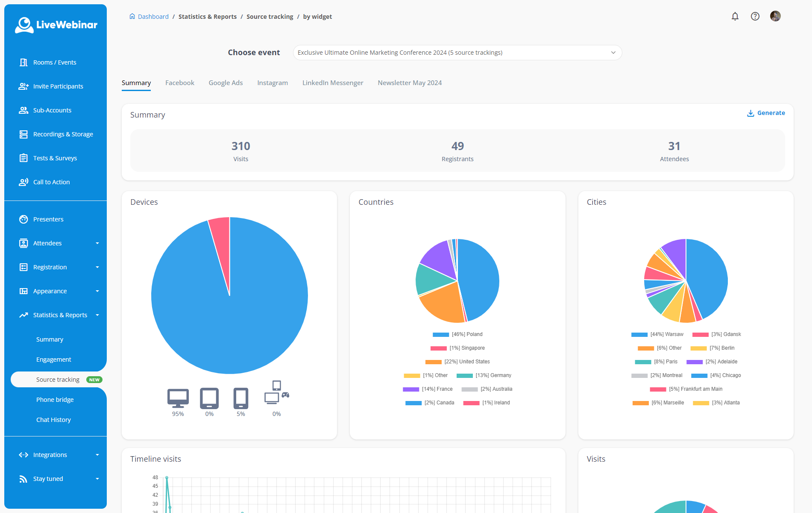The height and width of the screenshot is (513, 812).
Task: Toggle the Warsaw legend entry
Action: [x=657, y=334]
